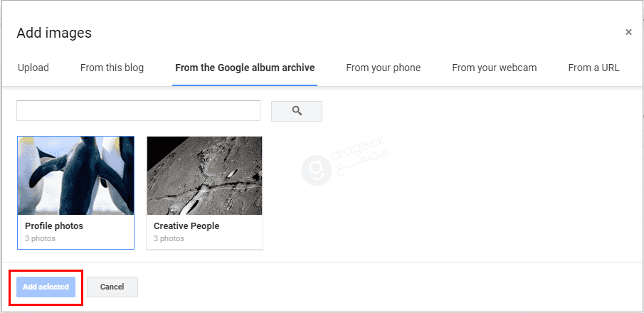Click the Profile photos album title

coord(54,226)
